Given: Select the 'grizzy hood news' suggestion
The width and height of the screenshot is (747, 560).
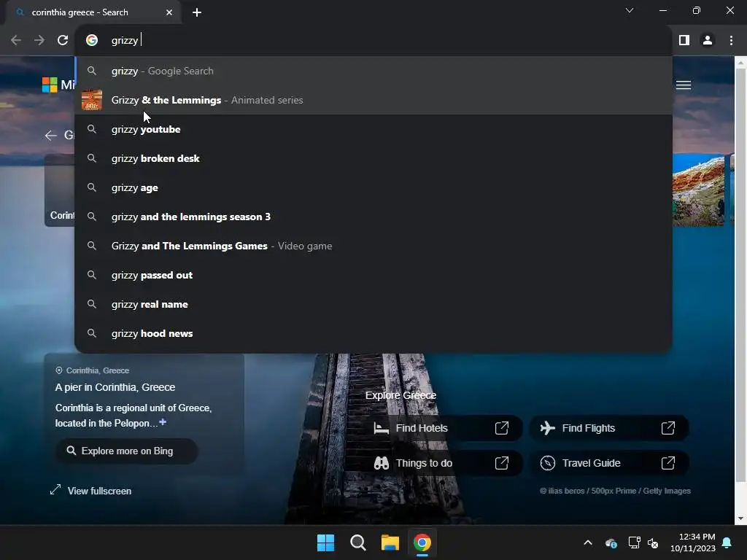Looking at the screenshot, I should 373,333.
